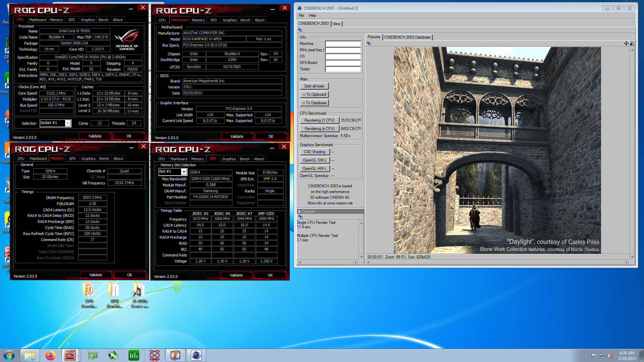This screenshot has height=362, width=644.
Task: Click Validate in the CPU-Z Memory window
Action: pyautogui.click(x=96, y=275)
